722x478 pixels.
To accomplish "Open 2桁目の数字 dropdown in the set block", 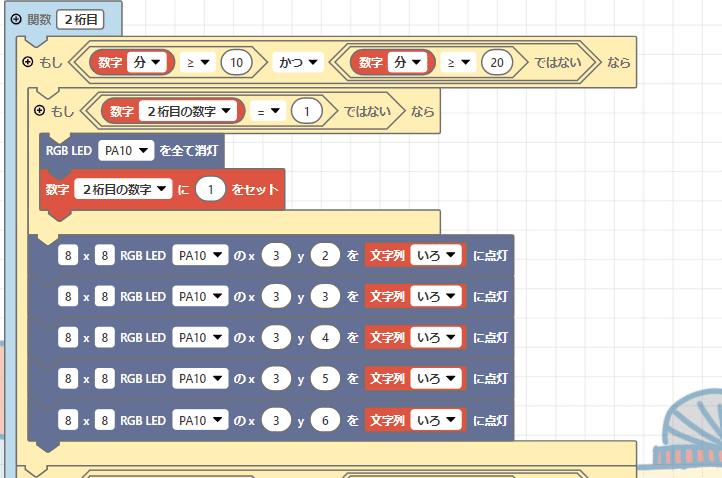I will [123, 189].
